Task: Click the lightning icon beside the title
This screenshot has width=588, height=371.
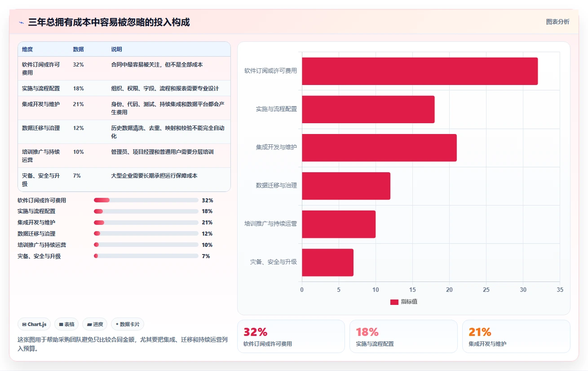Action: (x=21, y=22)
